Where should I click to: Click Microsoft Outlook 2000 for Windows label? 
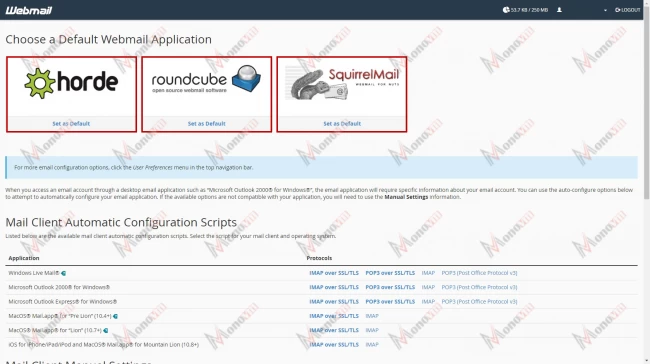[59, 287]
